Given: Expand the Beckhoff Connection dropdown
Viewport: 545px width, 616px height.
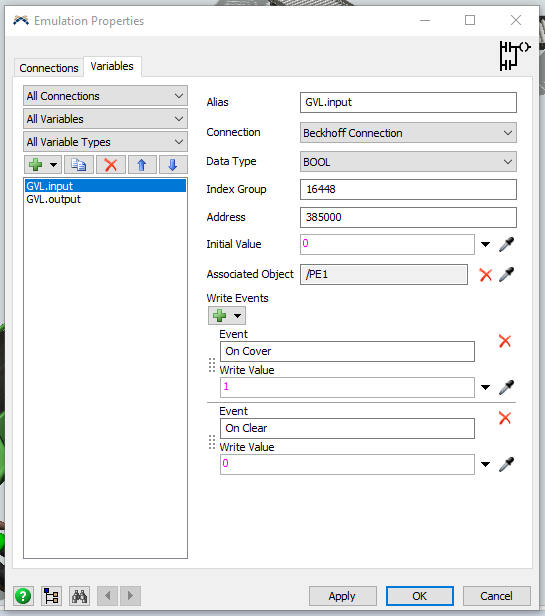Looking at the screenshot, I should tap(408, 133).
